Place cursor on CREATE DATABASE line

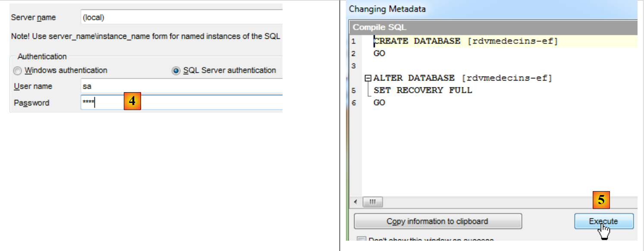(x=466, y=41)
